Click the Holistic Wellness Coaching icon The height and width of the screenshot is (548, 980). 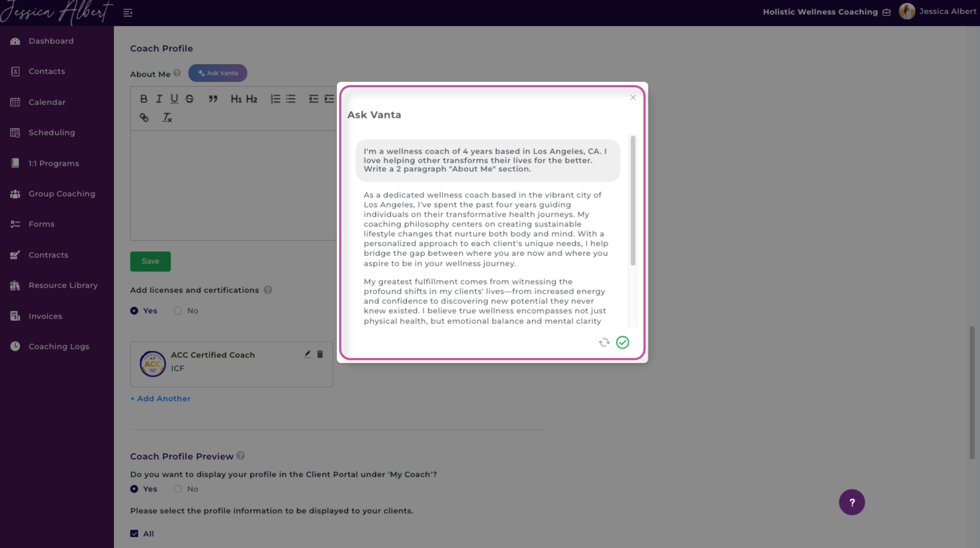click(886, 12)
